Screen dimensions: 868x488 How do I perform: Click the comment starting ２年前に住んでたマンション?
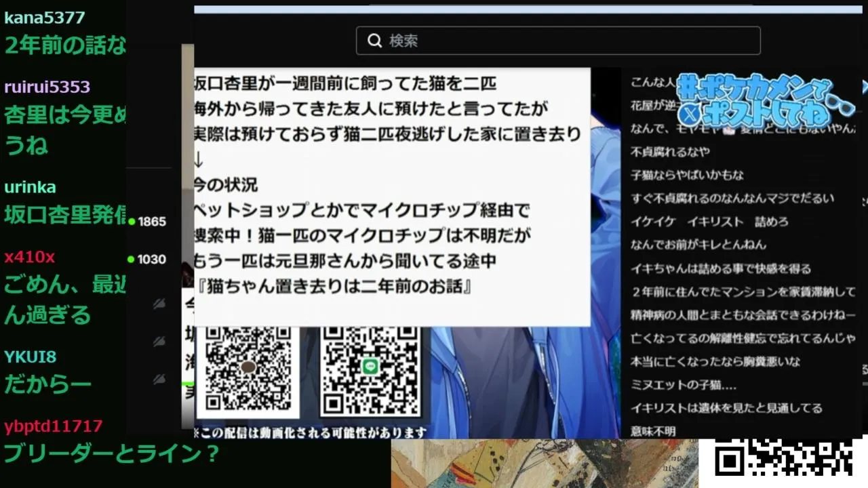click(743, 292)
